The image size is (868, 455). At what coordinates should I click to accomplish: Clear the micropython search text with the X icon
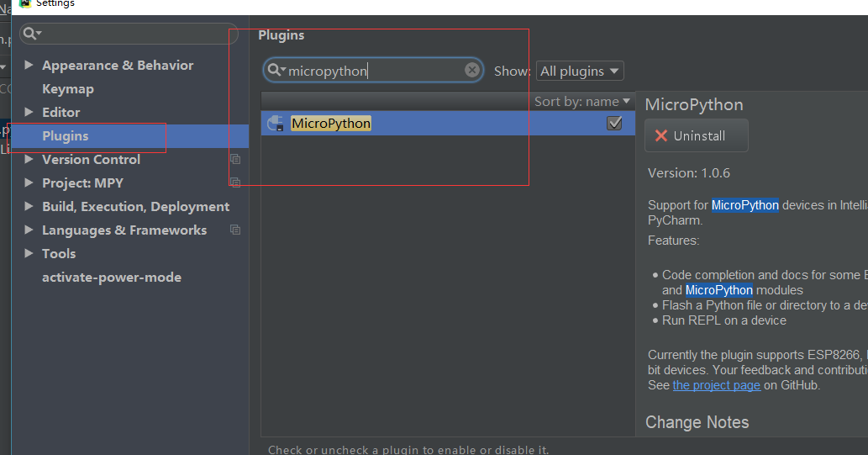(472, 71)
